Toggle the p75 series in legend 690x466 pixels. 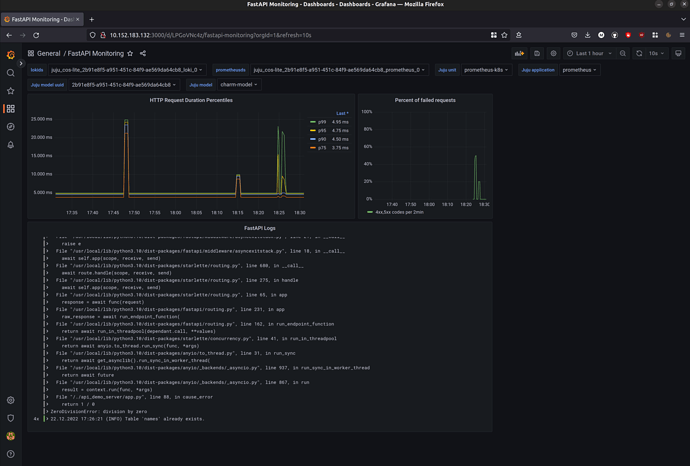320,147
